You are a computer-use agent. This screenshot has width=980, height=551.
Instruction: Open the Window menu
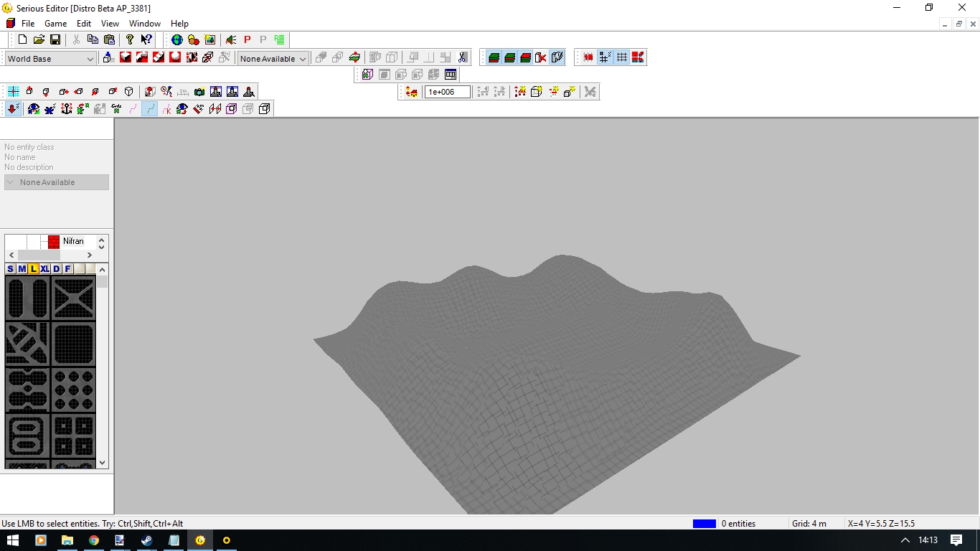tap(145, 24)
